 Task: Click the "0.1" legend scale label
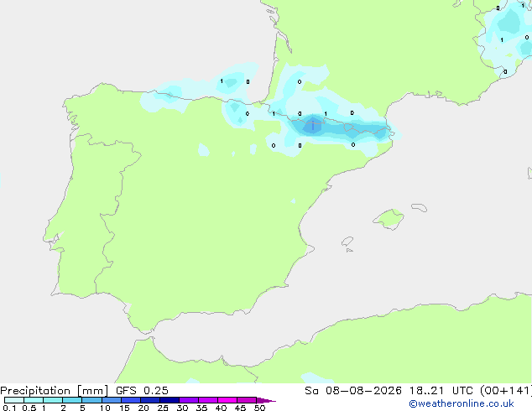click(9, 408)
